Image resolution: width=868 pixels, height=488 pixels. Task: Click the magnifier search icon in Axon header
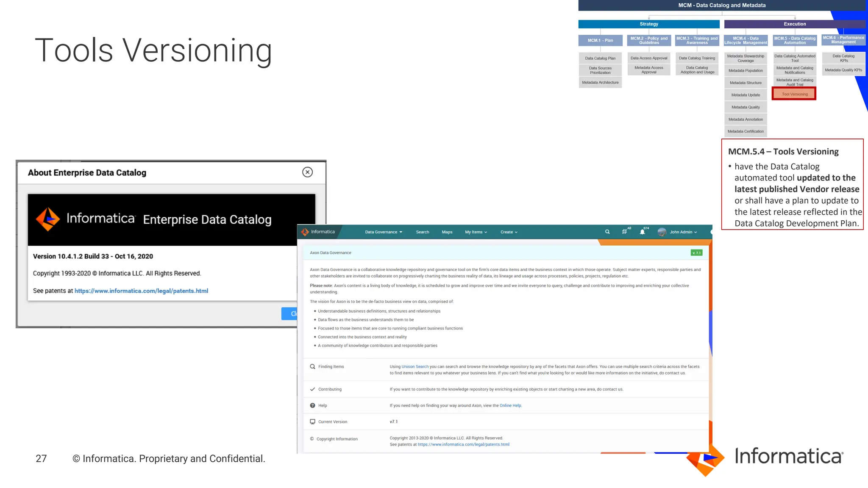(x=607, y=232)
